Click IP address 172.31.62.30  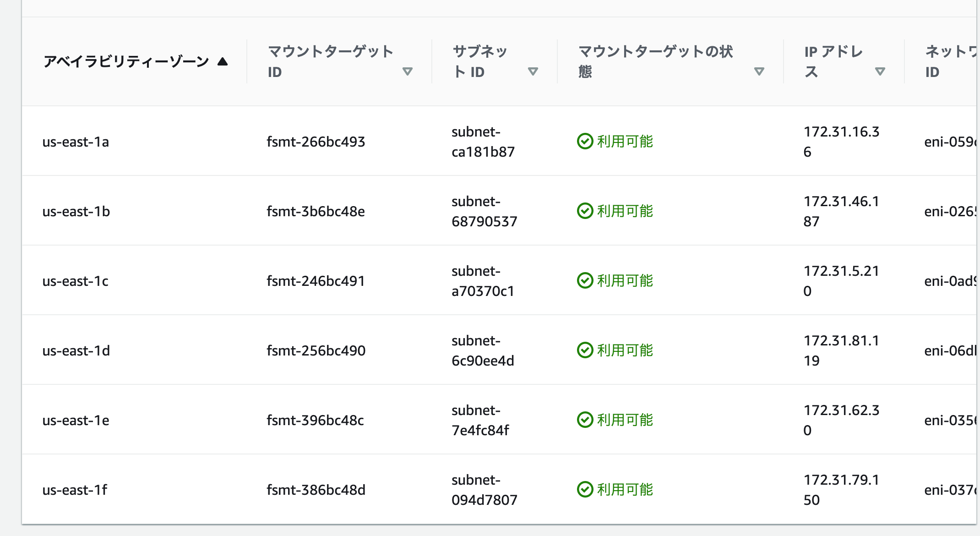841,421
